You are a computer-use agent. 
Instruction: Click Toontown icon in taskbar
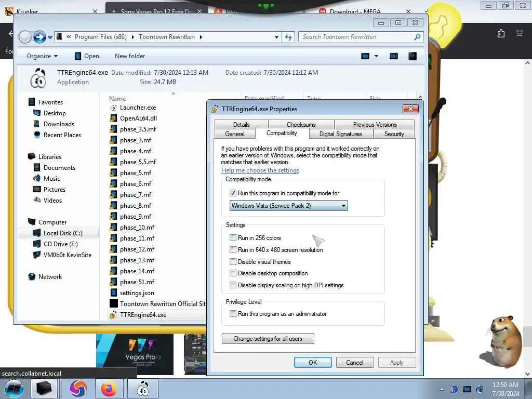(x=143, y=389)
